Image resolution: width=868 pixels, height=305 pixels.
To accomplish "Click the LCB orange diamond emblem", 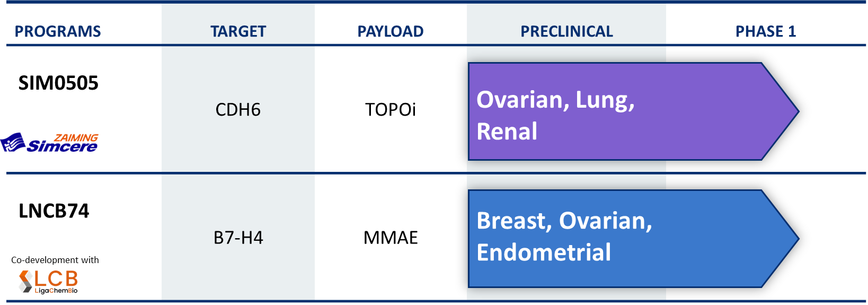I will pos(25,281).
